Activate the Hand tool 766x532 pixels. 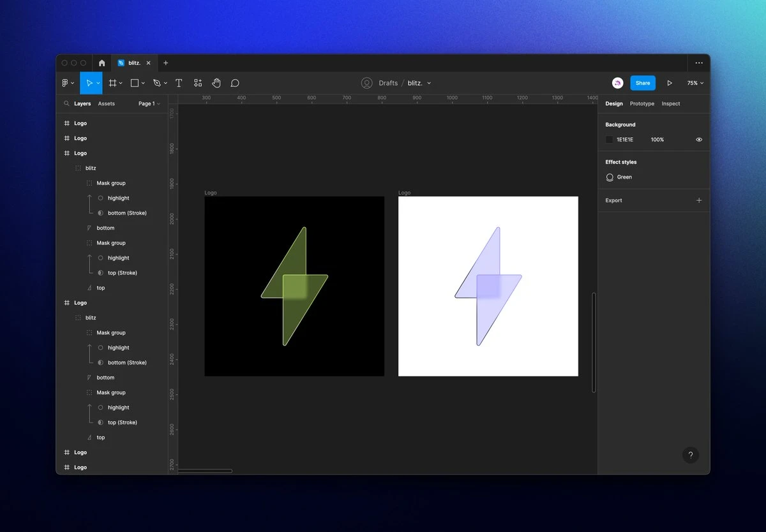coord(216,83)
